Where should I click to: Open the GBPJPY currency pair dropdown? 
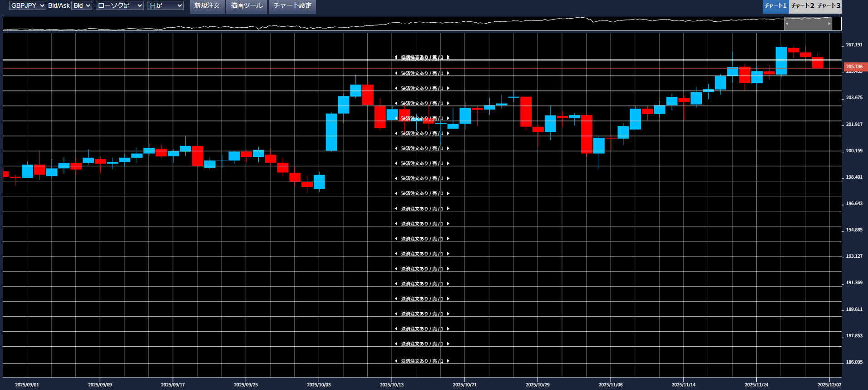(x=27, y=5)
